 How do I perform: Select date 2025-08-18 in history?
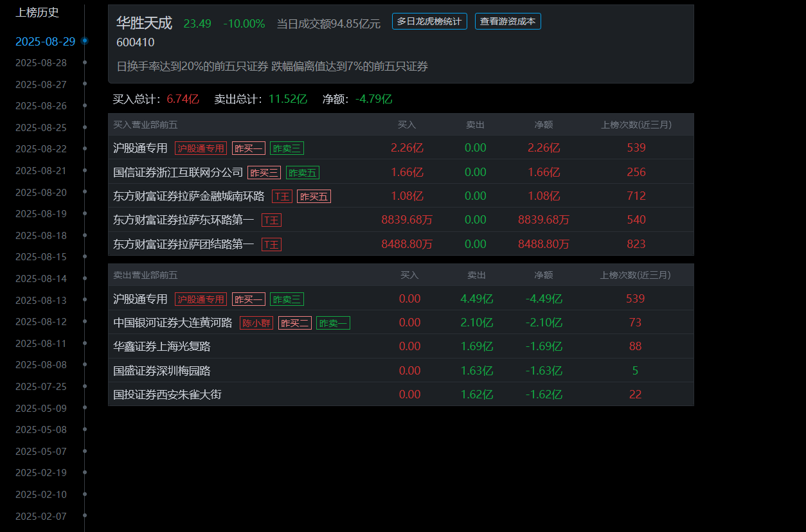41,236
